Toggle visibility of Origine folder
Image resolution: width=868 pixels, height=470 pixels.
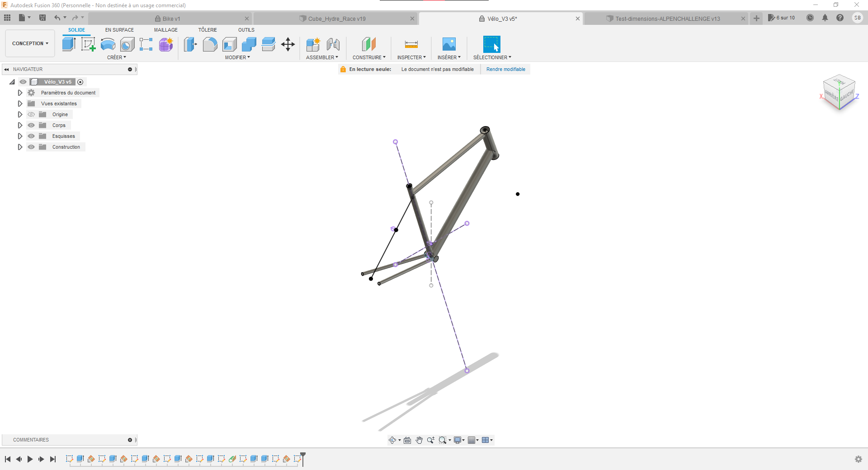coord(31,114)
